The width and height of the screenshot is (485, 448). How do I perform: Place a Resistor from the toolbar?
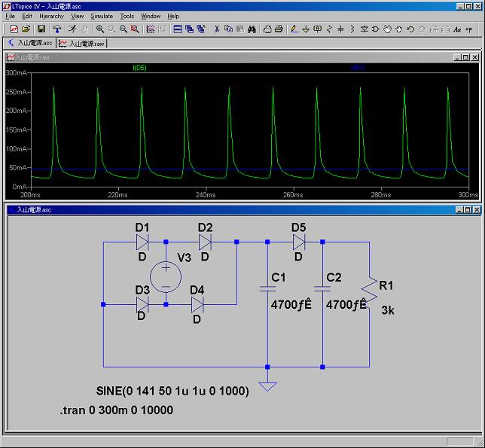(x=329, y=29)
